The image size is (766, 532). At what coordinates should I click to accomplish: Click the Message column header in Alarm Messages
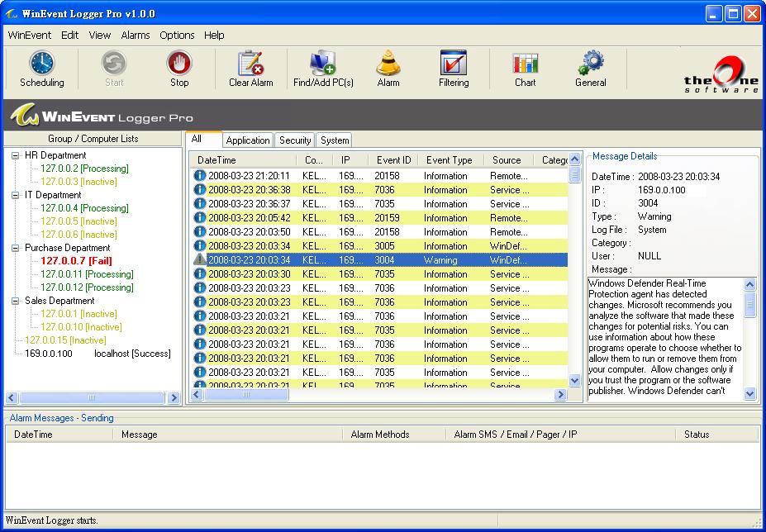(x=228, y=435)
